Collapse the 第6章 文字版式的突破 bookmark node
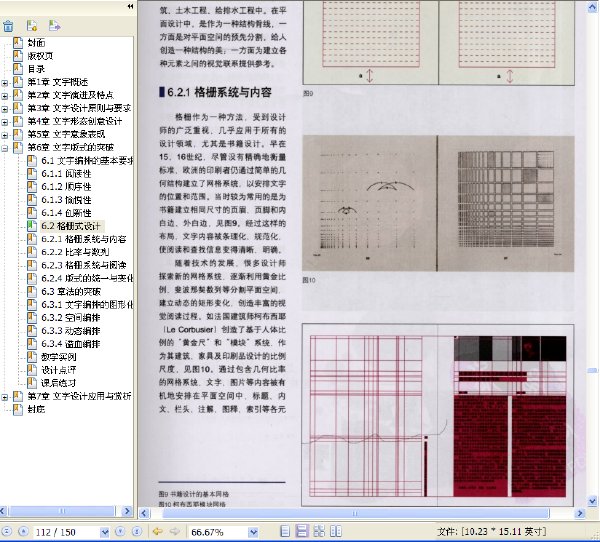Screen dimensions: 600x542 click(5, 148)
